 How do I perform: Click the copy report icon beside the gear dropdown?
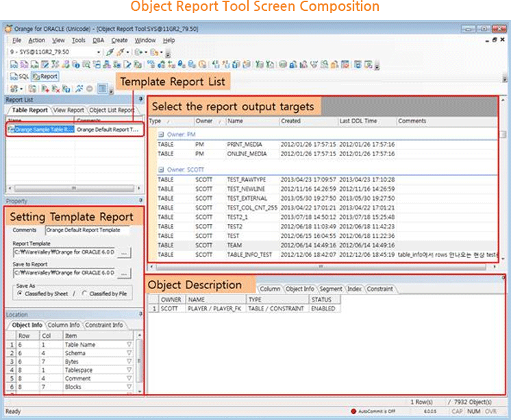click(32, 88)
